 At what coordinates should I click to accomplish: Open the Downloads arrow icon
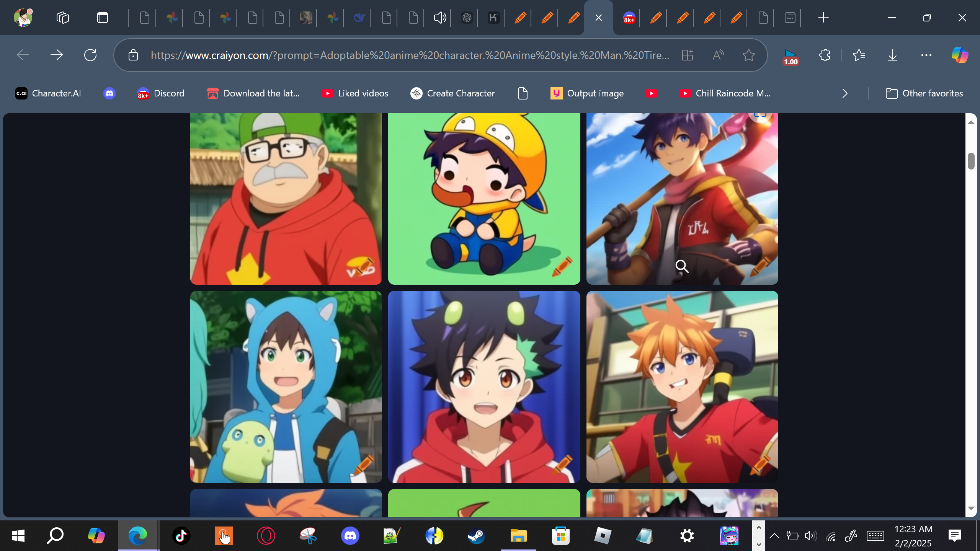(892, 55)
